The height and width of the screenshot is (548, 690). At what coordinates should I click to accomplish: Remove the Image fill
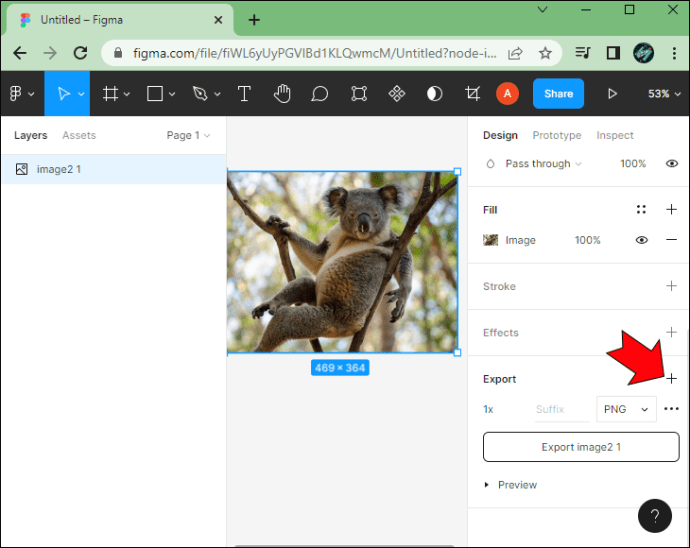671,240
